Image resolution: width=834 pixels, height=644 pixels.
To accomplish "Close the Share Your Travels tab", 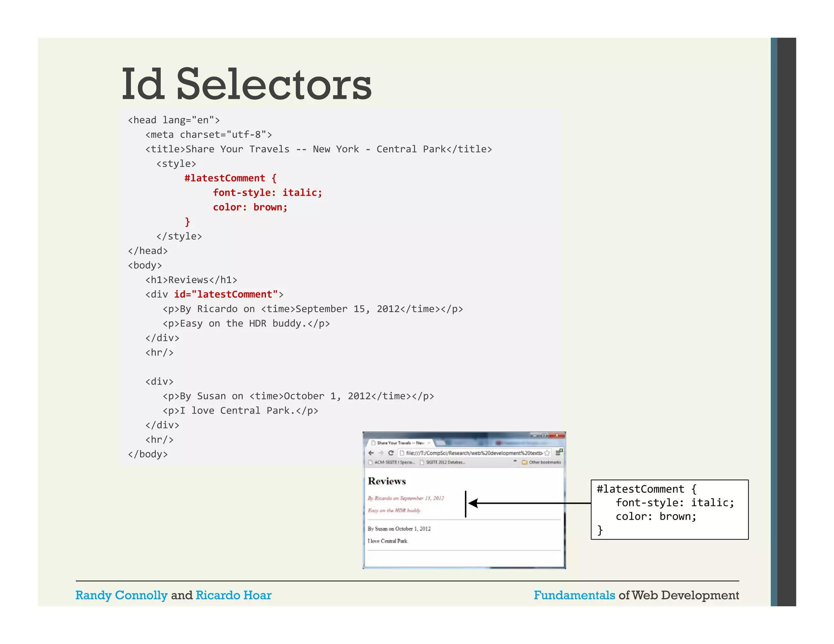I will pos(429,443).
